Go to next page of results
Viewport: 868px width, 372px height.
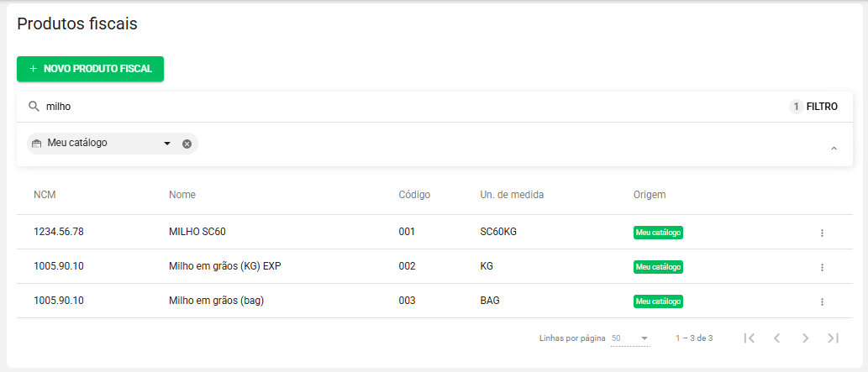(x=805, y=338)
